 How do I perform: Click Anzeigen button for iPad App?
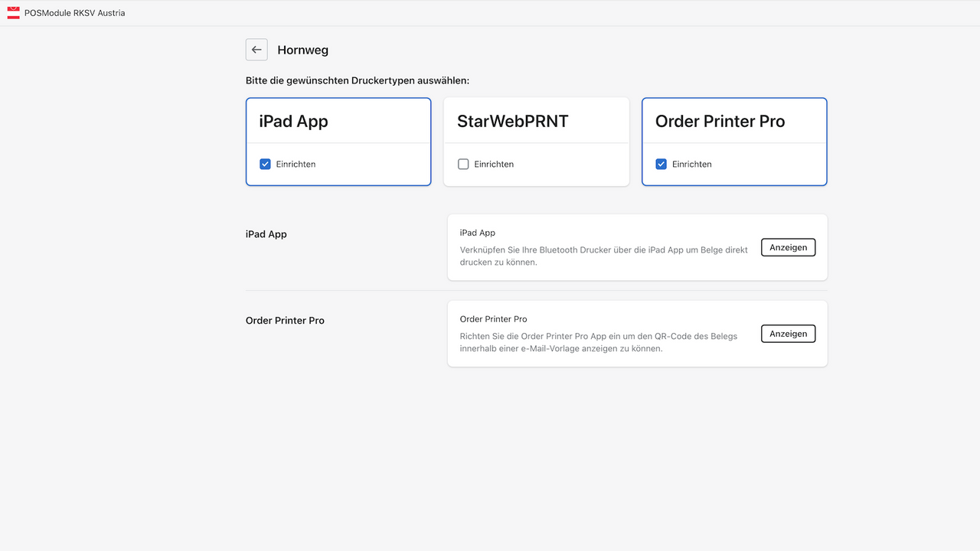point(788,247)
